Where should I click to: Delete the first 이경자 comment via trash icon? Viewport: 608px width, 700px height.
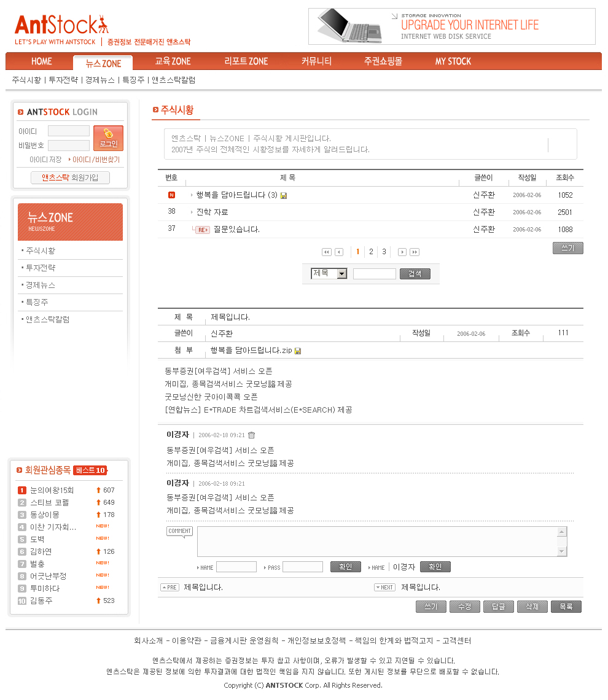click(251, 435)
